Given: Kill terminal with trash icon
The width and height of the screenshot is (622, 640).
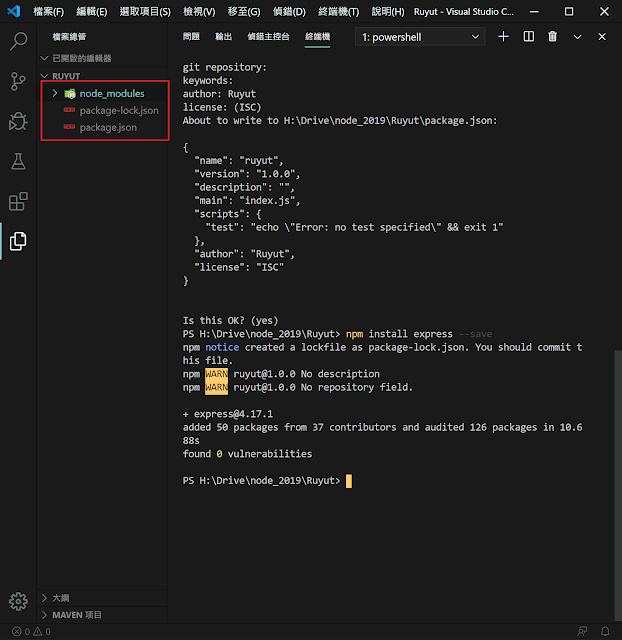Looking at the screenshot, I should (x=552, y=37).
